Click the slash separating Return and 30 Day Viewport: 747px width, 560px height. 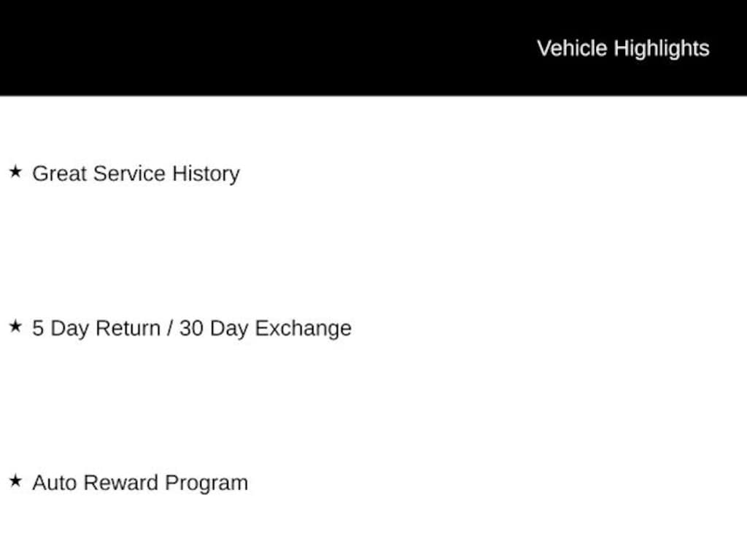170,329
